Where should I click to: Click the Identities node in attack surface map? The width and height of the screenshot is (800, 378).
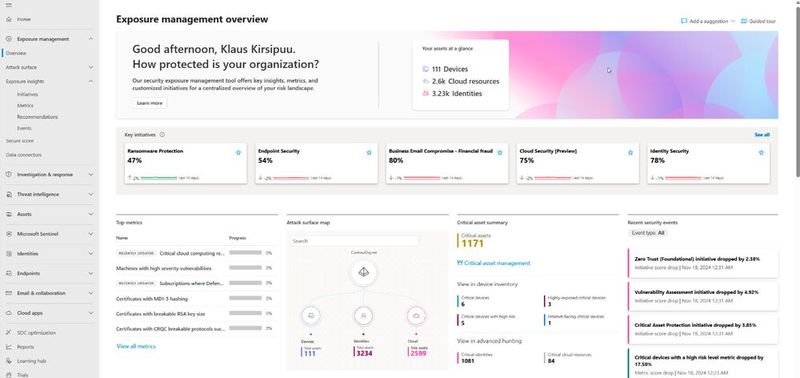363,316
